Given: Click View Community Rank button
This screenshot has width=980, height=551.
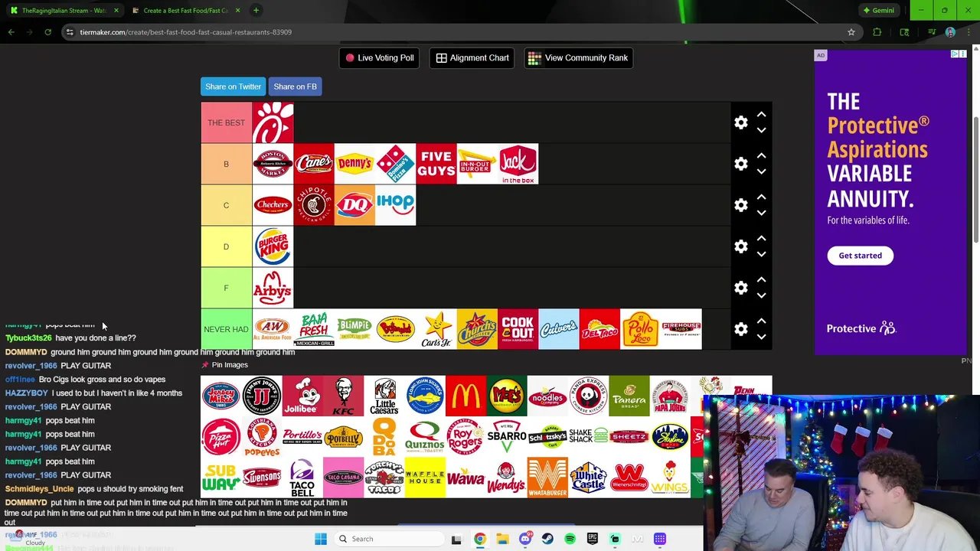Looking at the screenshot, I should click(578, 57).
